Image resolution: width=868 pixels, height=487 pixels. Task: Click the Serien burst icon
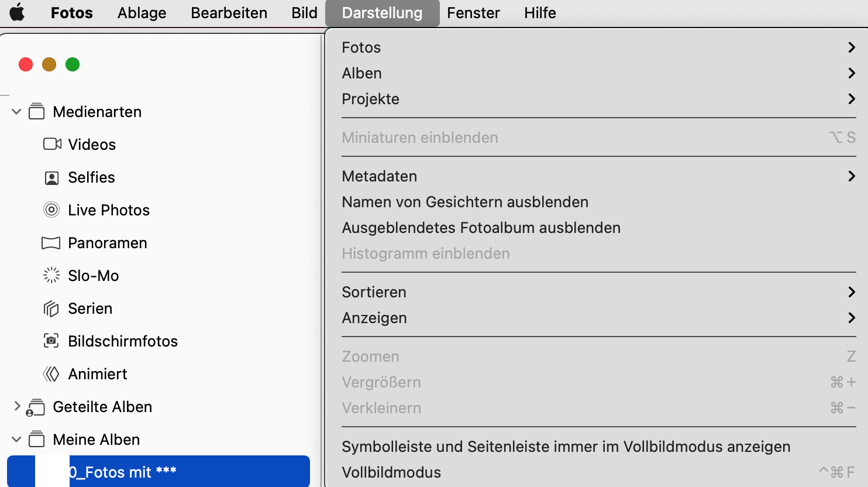coord(52,308)
